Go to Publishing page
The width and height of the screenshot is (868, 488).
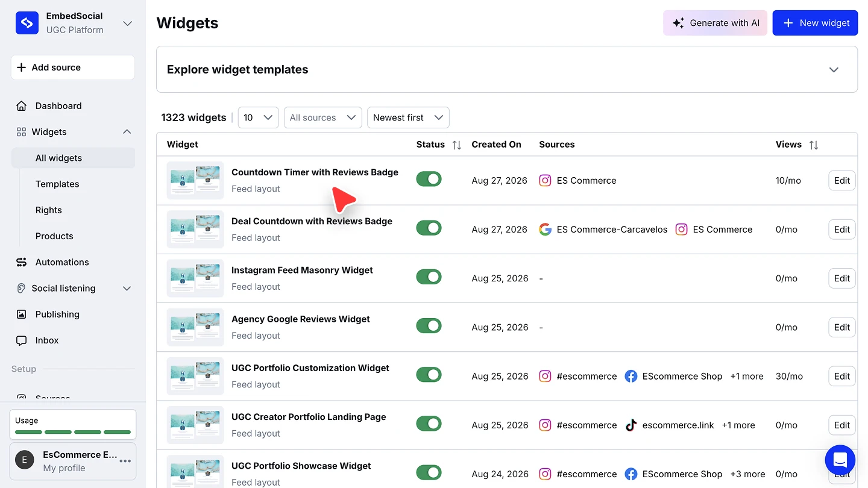[x=57, y=314]
